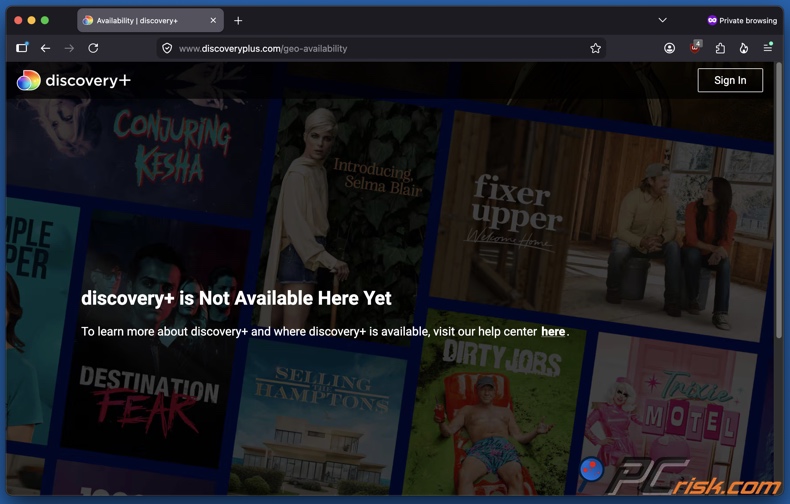The image size is (790, 504).
Task: Expand the list all tabs chevron
Action: click(x=663, y=20)
